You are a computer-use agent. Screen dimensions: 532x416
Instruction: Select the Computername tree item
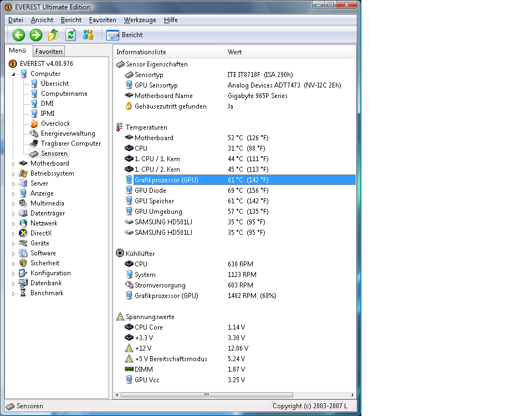tap(64, 94)
